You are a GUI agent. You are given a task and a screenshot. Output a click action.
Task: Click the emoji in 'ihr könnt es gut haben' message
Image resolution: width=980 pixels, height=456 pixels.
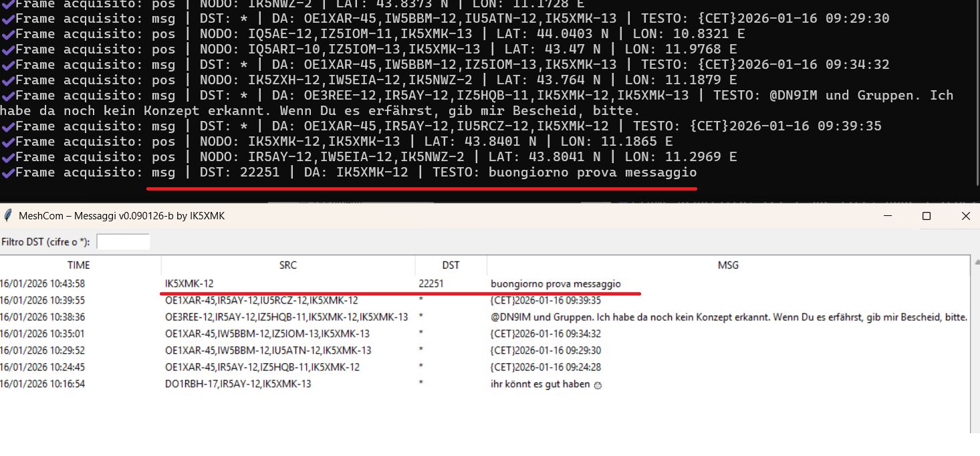(x=598, y=384)
